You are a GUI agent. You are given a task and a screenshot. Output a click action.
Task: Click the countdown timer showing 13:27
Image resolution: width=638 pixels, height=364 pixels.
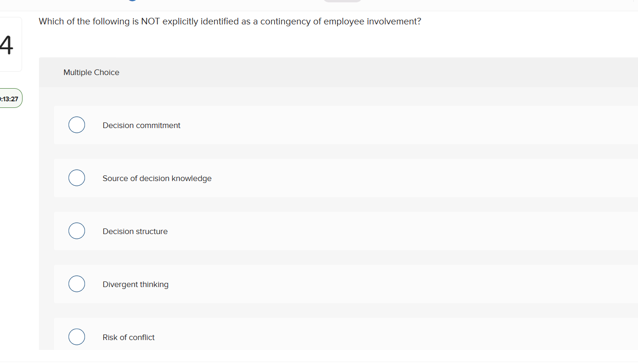[x=10, y=98]
